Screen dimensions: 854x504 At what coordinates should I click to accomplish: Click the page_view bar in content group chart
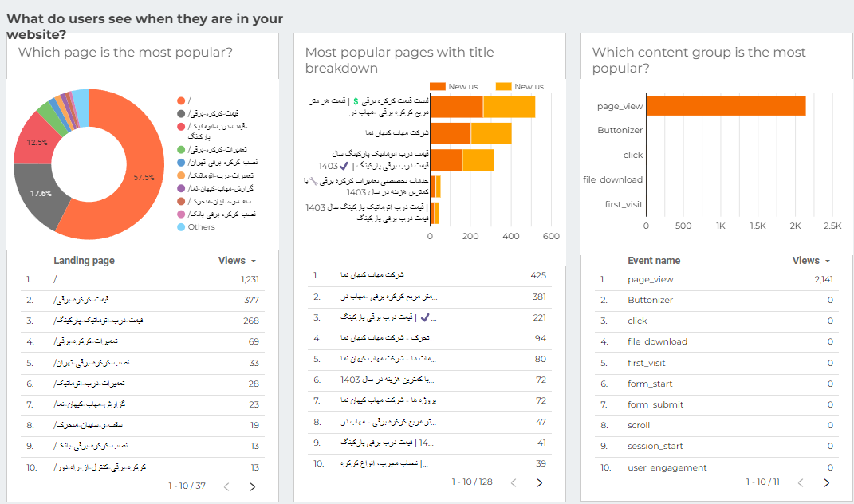[x=726, y=106]
